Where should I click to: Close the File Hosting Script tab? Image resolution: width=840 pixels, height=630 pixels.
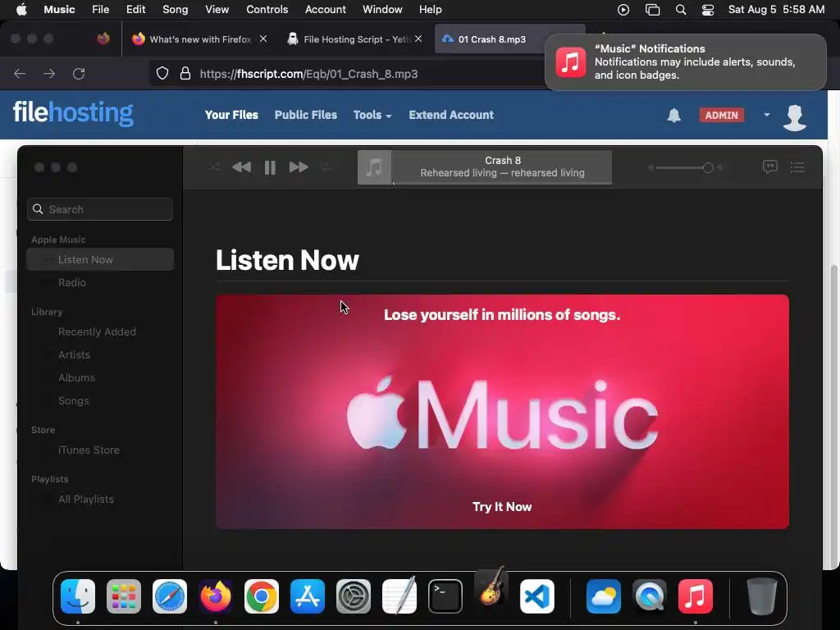(x=418, y=39)
